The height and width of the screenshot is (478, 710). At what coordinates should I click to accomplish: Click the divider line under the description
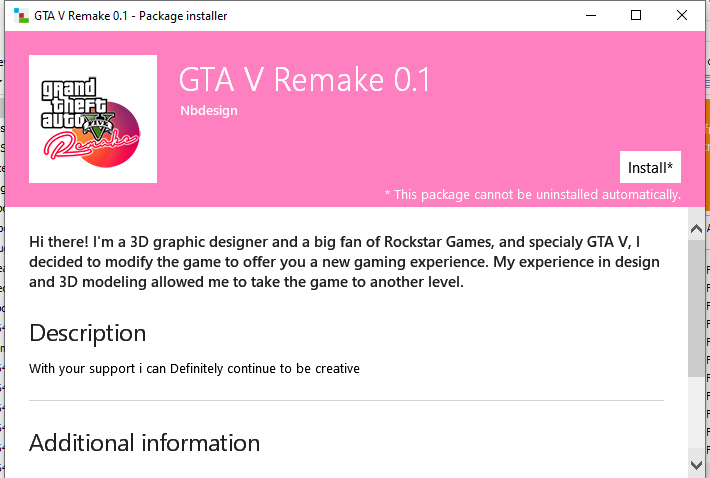[346, 400]
